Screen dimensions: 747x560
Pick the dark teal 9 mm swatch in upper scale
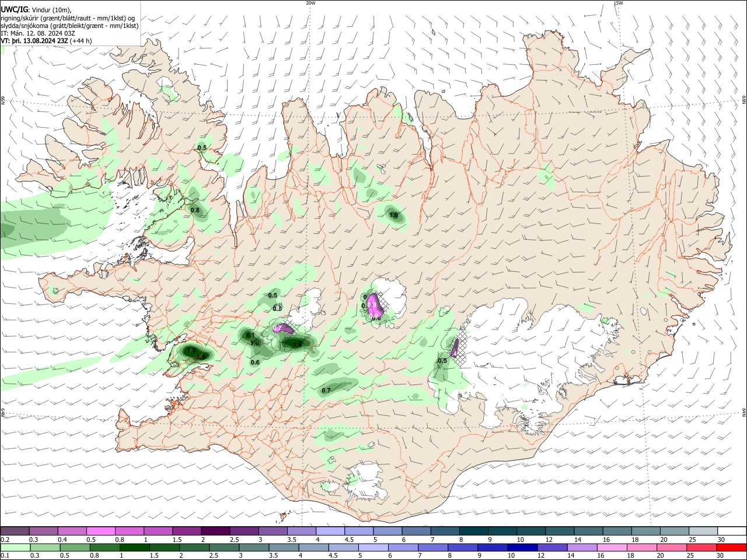(502, 531)
